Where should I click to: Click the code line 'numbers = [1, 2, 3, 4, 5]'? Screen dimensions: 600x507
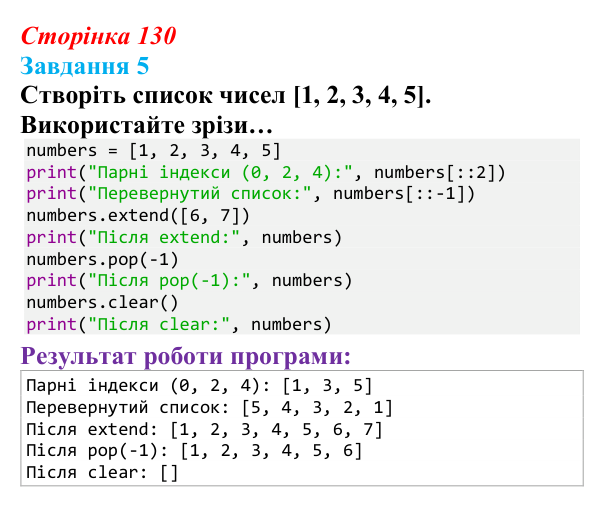tap(153, 151)
